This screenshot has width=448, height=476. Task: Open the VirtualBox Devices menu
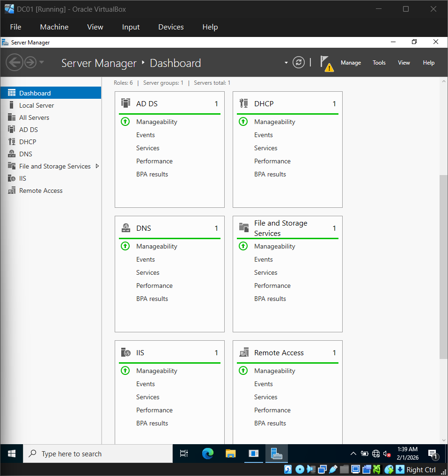click(171, 27)
